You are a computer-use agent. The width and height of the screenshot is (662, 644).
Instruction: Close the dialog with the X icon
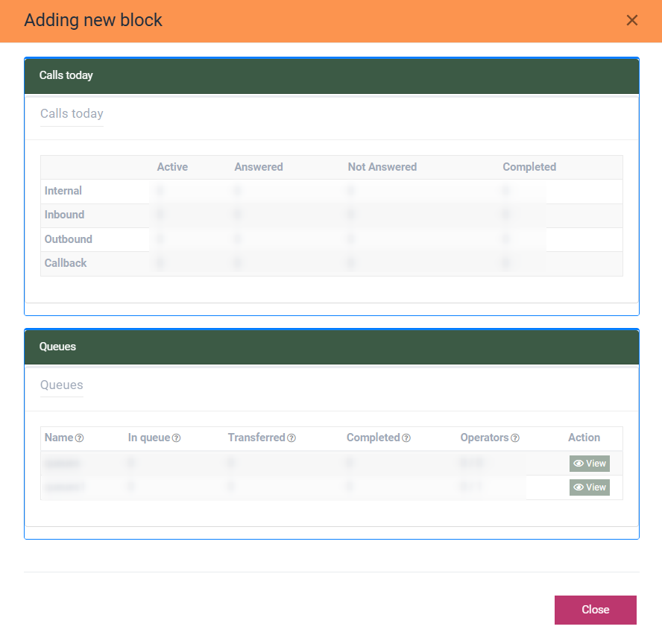point(632,20)
